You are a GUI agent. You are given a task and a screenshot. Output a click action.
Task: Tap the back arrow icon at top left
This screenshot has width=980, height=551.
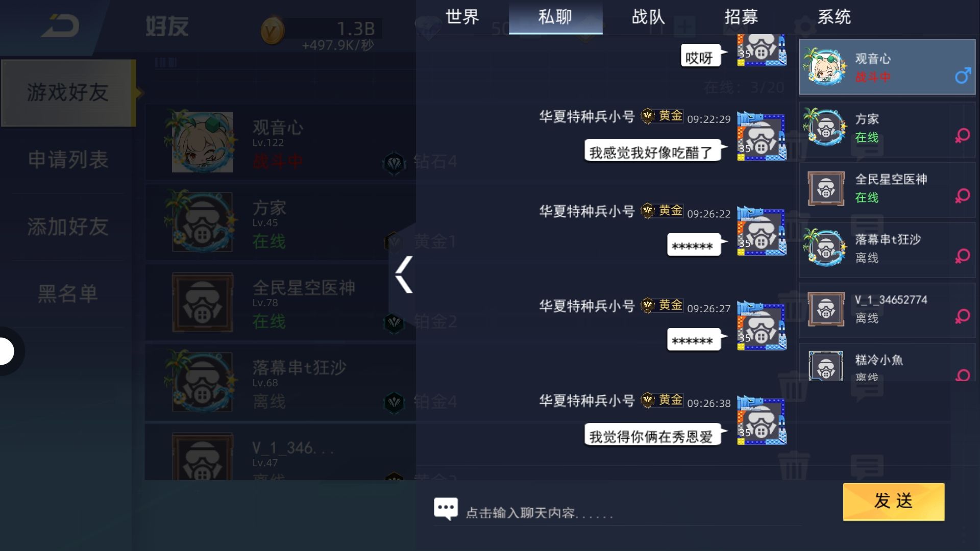pyautogui.click(x=60, y=26)
